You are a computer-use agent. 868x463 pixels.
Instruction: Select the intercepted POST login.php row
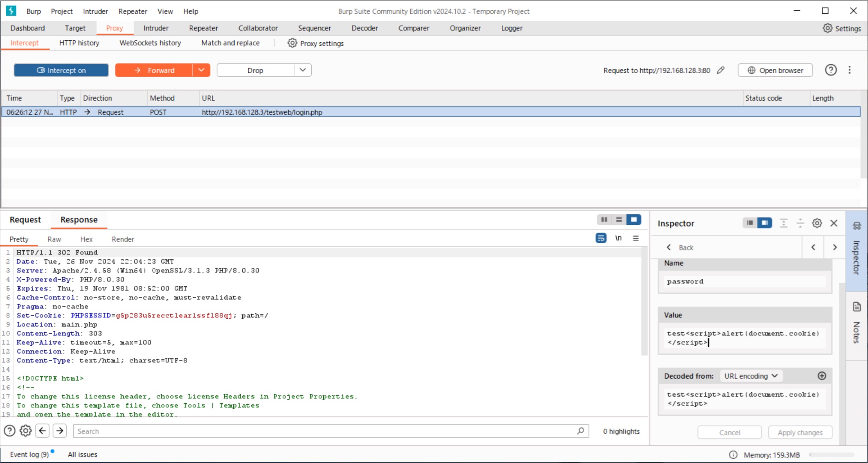(431, 112)
